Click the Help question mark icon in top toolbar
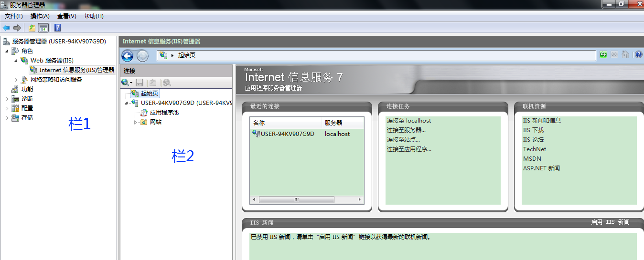This screenshot has width=644, height=260. point(57,28)
